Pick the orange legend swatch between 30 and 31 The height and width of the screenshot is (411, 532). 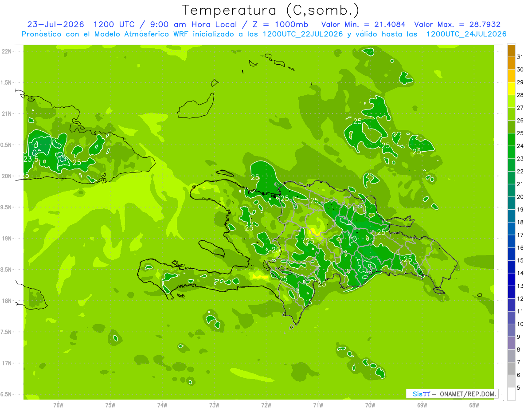[x=511, y=63]
